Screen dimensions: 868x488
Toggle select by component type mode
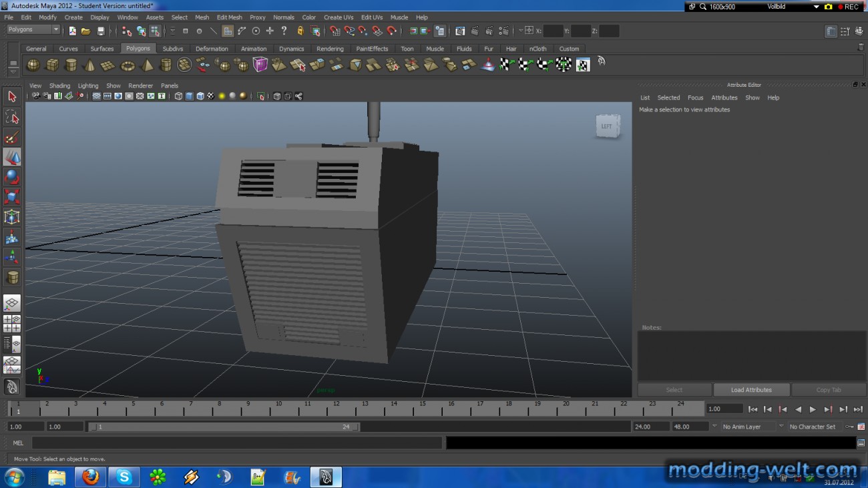(x=156, y=31)
